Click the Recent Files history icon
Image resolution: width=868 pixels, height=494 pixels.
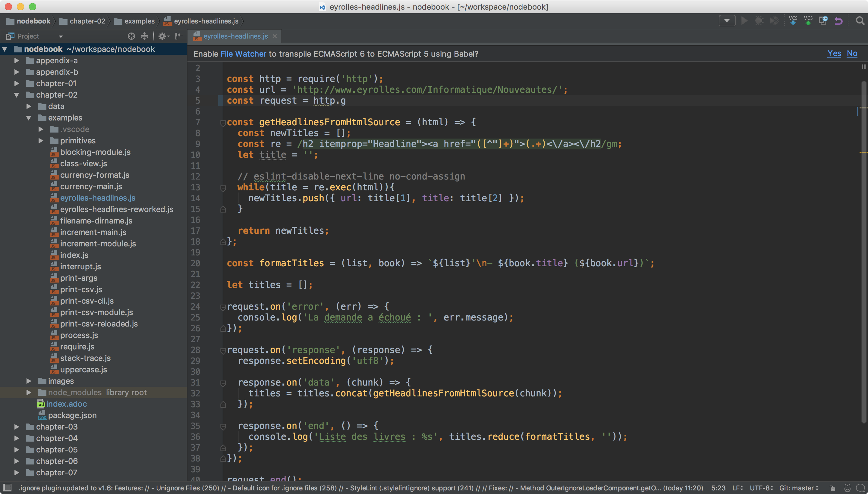point(823,21)
